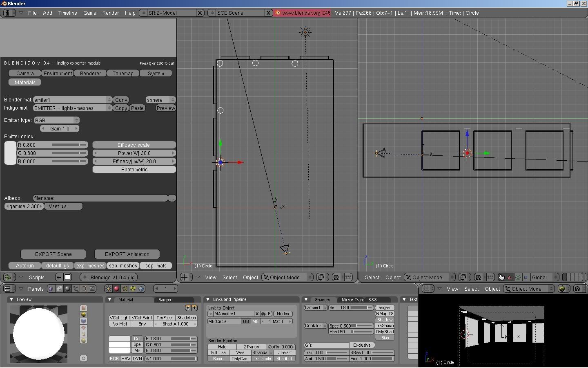Click the scale manipulator square icon
588x368 pixels.
(x=526, y=277)
